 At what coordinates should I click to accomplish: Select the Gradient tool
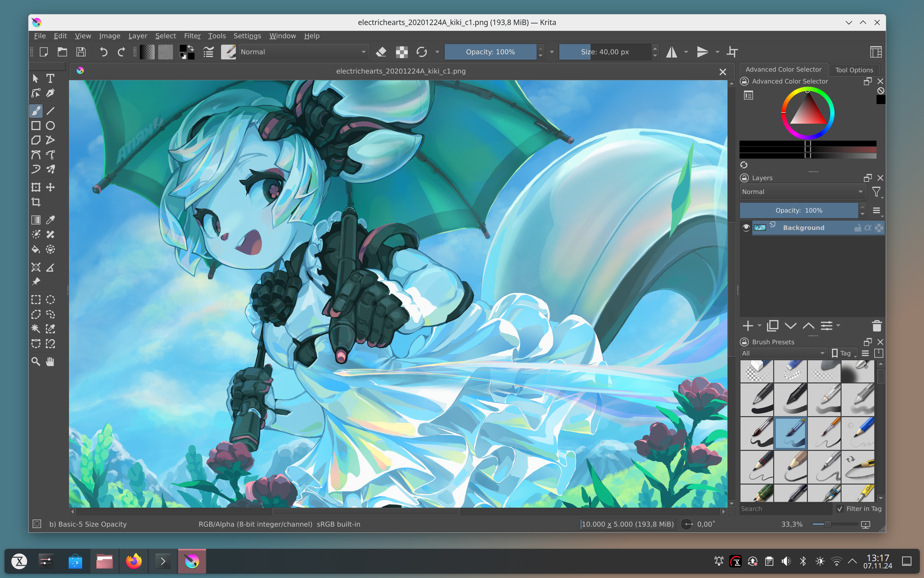pos(36,220)
